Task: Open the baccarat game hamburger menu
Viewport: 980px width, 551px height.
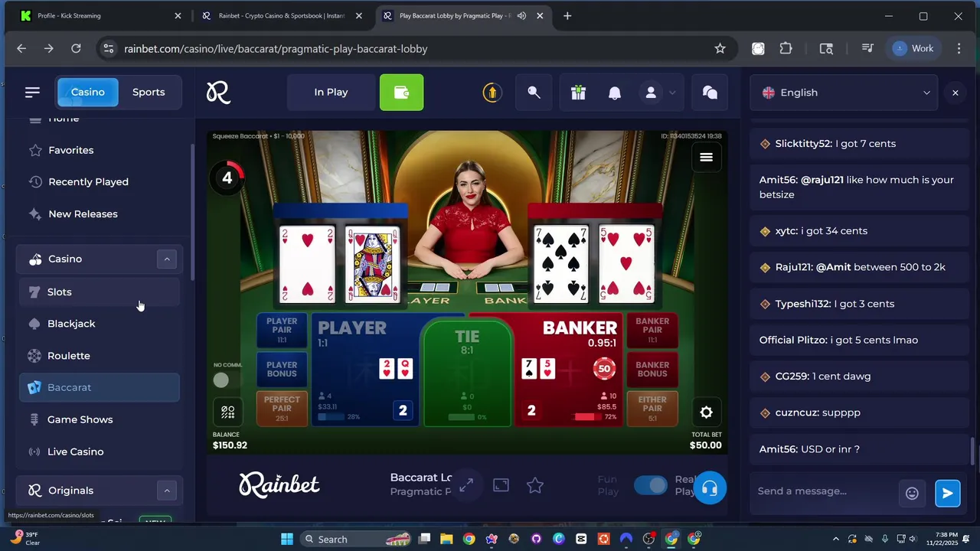Action: (706, 157)
